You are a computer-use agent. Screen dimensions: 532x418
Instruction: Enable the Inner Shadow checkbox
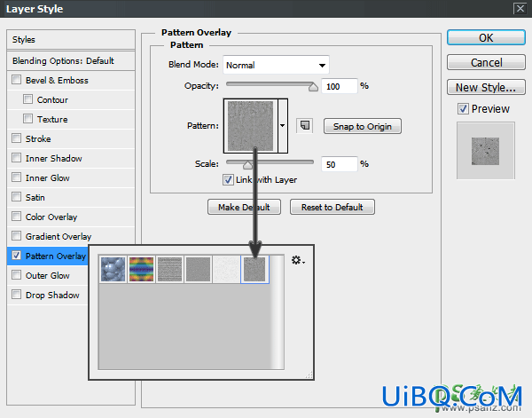16,158
